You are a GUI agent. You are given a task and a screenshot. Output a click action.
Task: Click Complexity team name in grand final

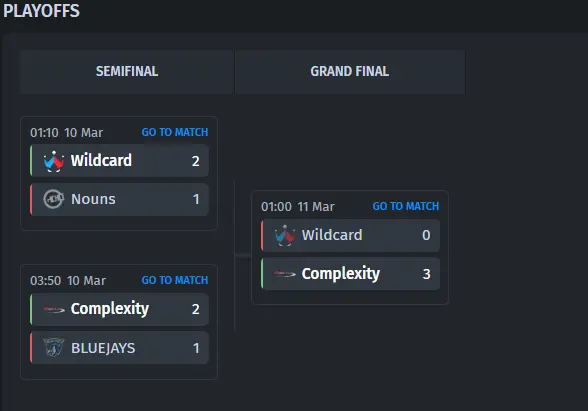click(341, 274)
